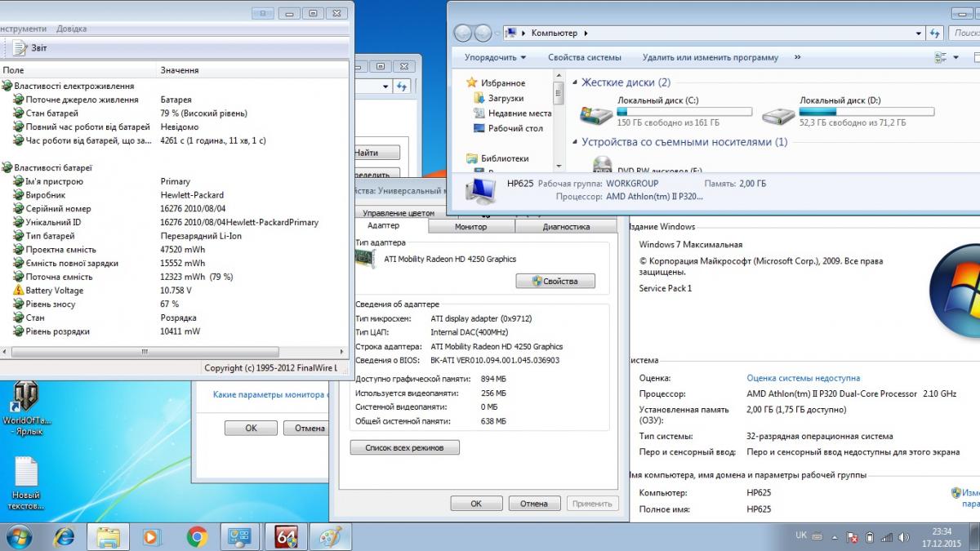Click the adapter Свойства button

[x=555, y=281]
